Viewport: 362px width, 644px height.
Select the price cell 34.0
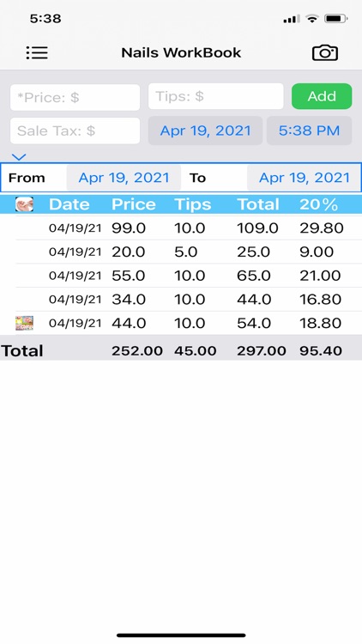click(x=129, y=300)
